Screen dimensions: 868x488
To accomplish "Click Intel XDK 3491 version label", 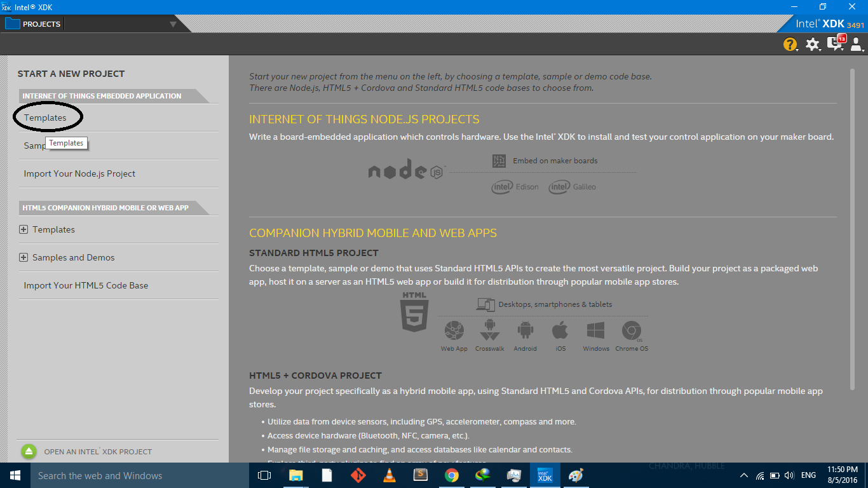I will point(830,24).
